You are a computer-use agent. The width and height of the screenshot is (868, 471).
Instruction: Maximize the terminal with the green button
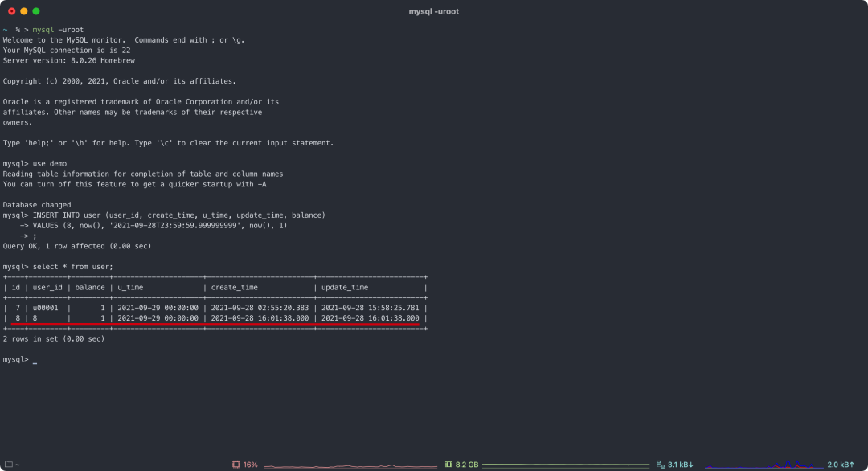pyautogui.click(x=36, y=11)
